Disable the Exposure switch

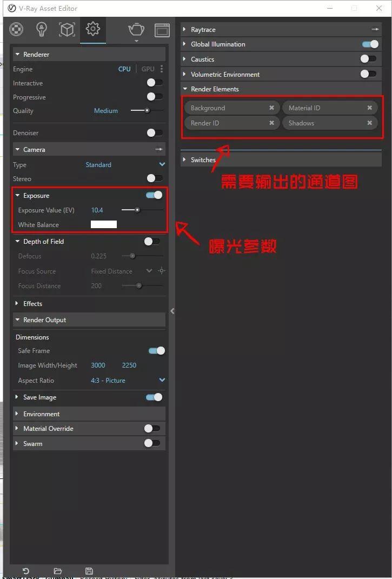click(x=155, y=195)
